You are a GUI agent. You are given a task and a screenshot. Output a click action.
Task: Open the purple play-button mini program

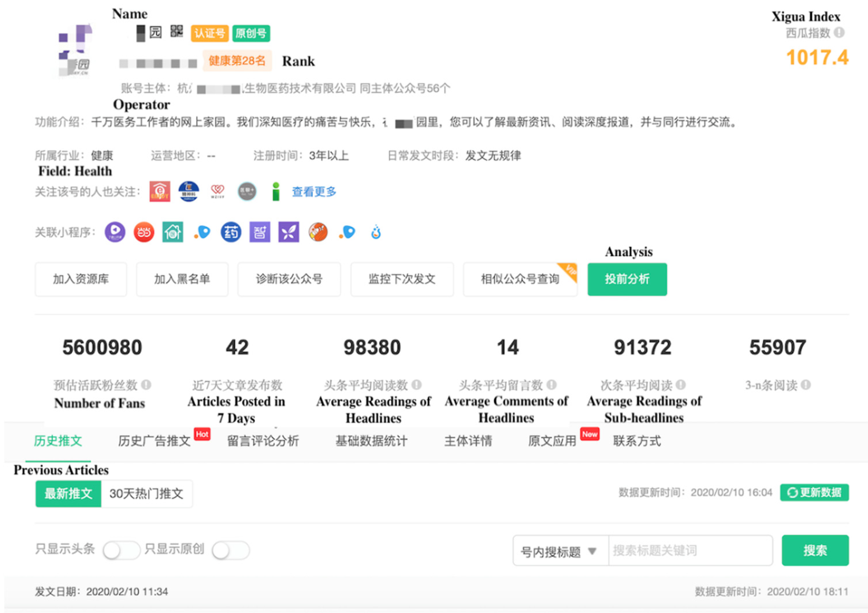coord(115,232)
